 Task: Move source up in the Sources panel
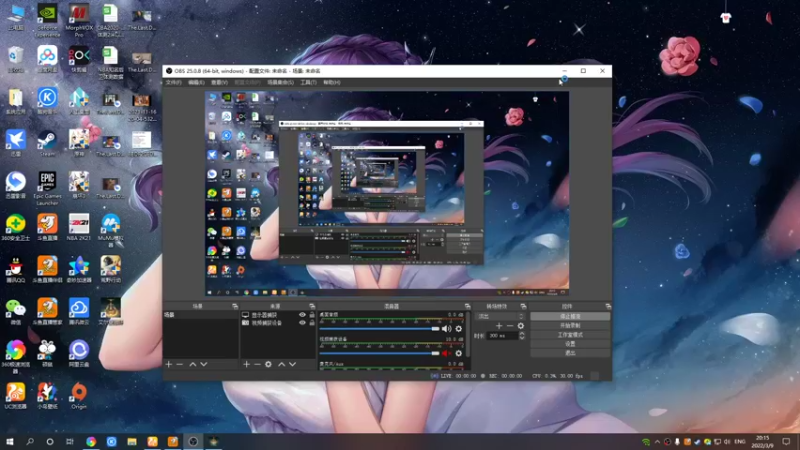pyautogui.click(x=282, y=364)
